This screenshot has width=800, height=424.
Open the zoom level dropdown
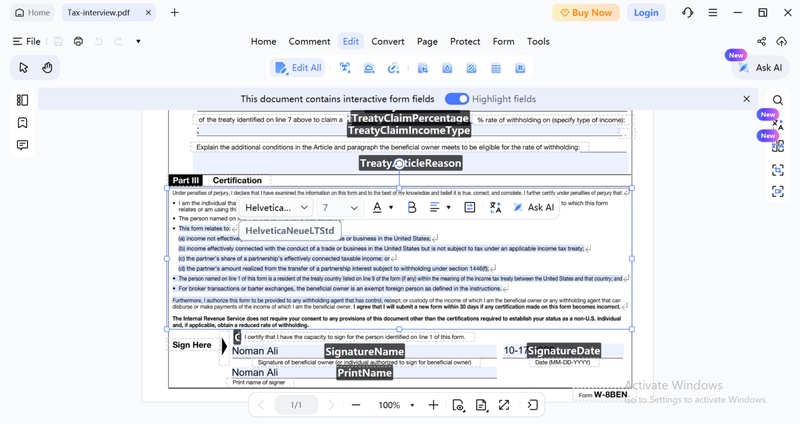click(x=412, y=406)
